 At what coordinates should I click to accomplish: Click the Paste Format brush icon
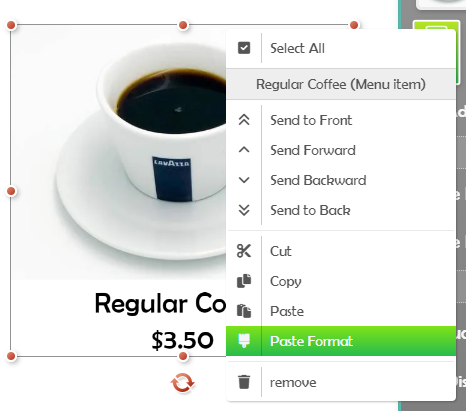coord(244,341)
